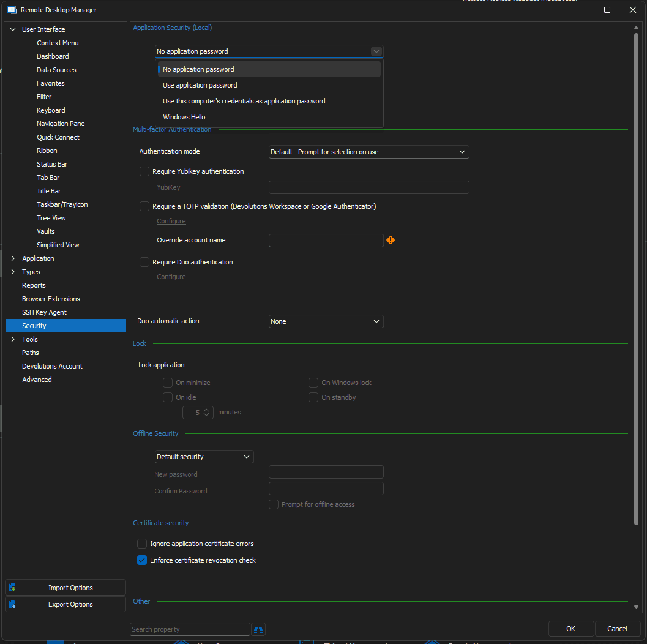
Task: Select Windows Hello from the open list
Action: point(184,117)
